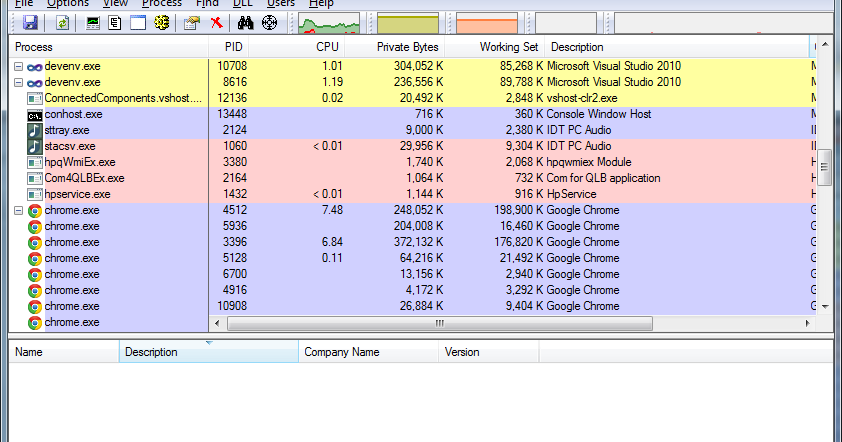Click the '304,052 K' private bytes cell
Viewport: 842px width, 442px height.
(418, 66)
